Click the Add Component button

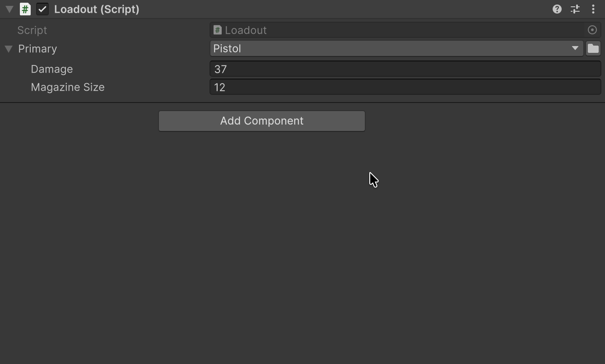coord(262,121)
